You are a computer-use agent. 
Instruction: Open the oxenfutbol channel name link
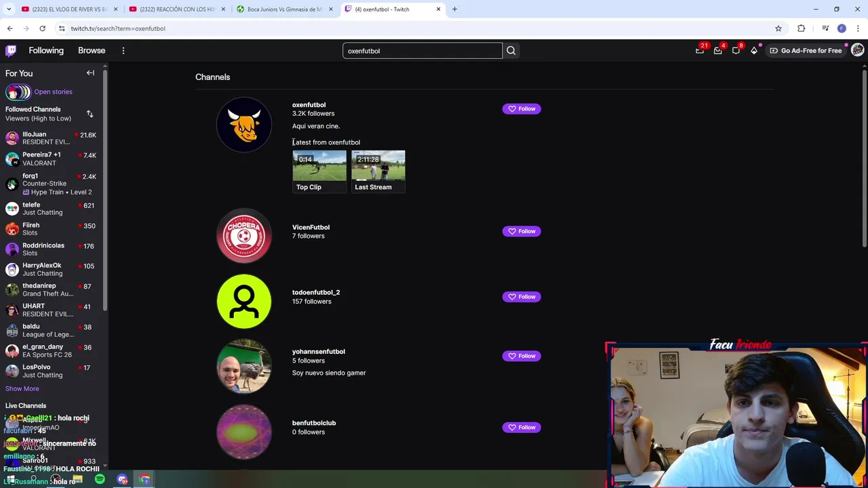[309, 105]
